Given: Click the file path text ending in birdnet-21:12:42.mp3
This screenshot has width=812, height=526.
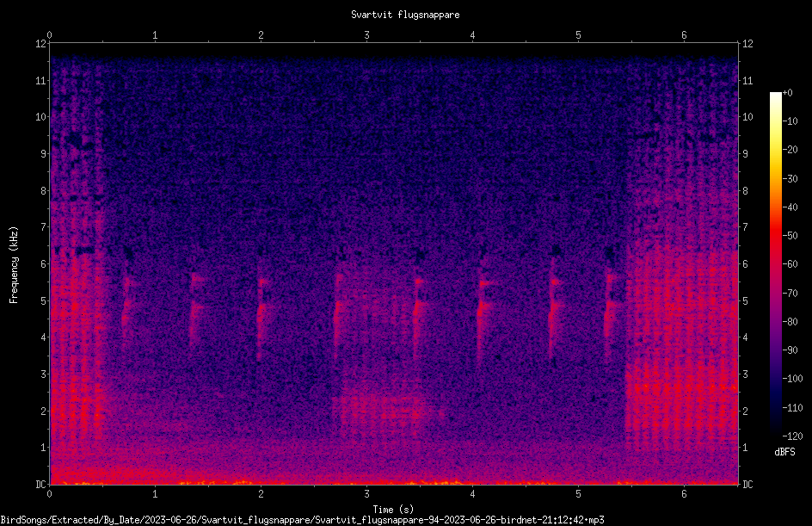Looking at the screenshot, I should tap(303, 520).
